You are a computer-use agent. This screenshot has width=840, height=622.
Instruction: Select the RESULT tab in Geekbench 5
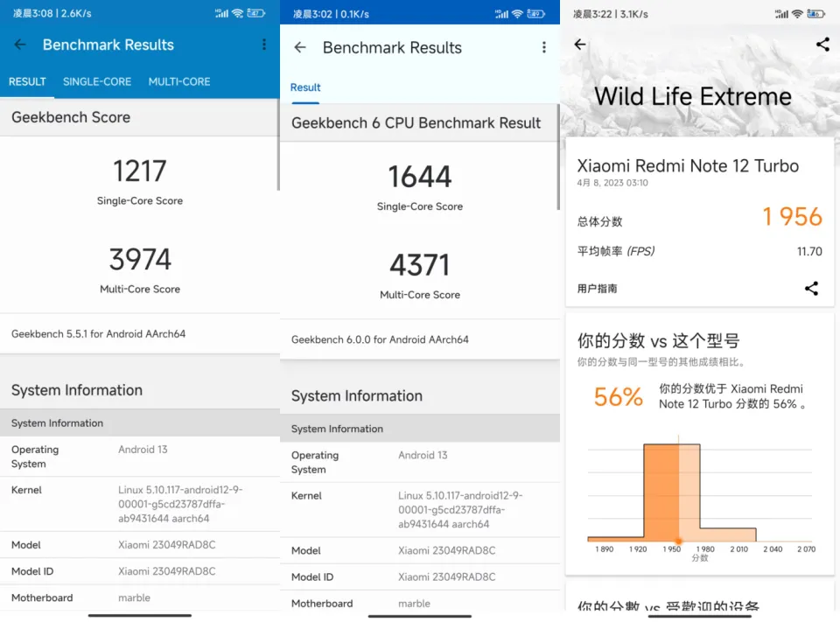(27, 81)
